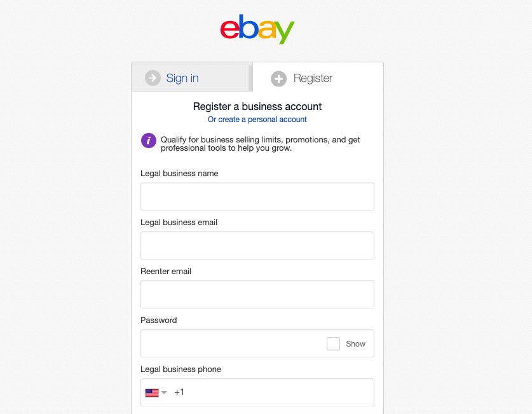532x414 pixels.
Task: Click the US flag icon
Action: coord(152,393)
